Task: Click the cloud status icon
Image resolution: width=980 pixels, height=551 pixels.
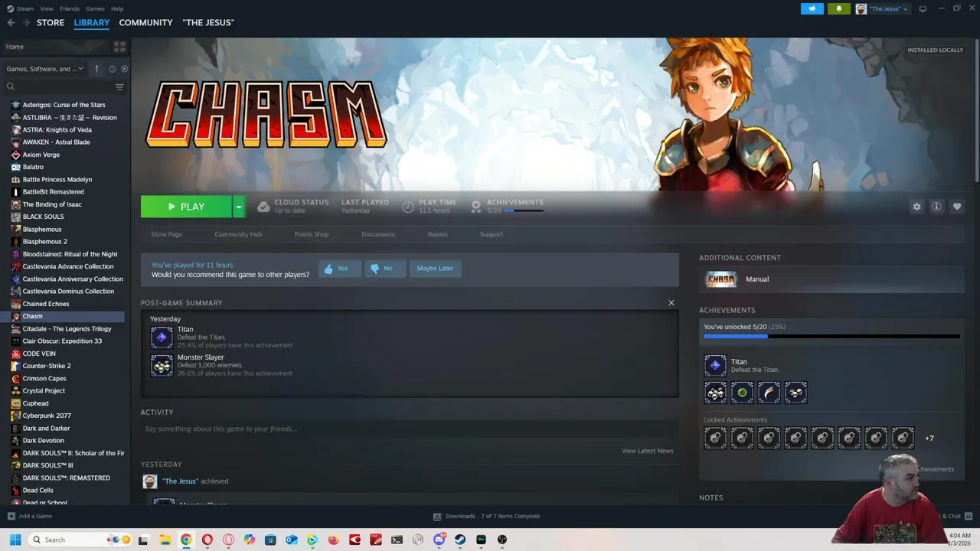Action: tap(263, 207)
